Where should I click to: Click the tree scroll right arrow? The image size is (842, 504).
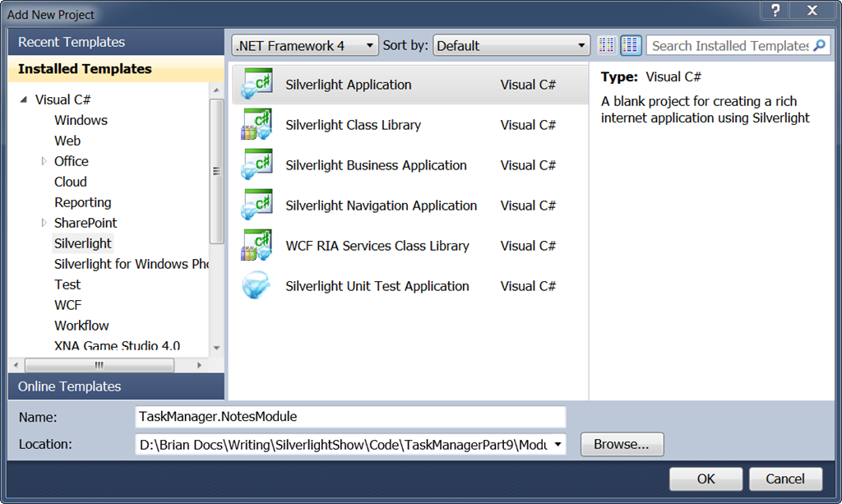(x=199, y=365)
